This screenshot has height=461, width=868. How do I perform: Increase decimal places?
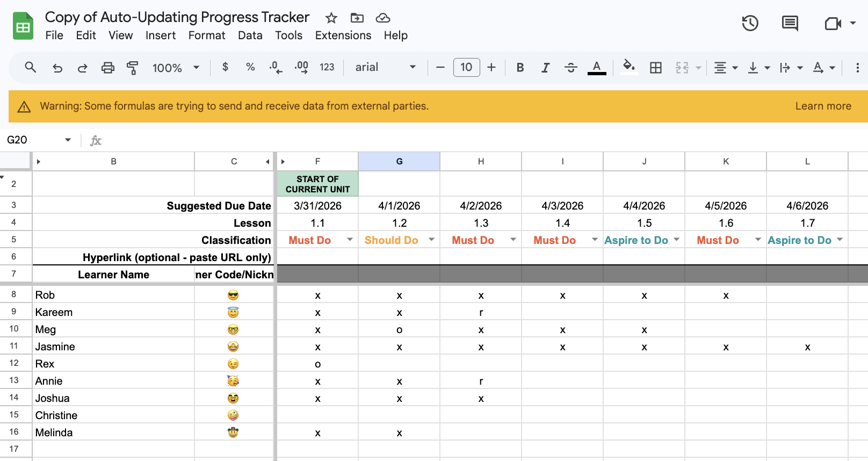[301, 67]
